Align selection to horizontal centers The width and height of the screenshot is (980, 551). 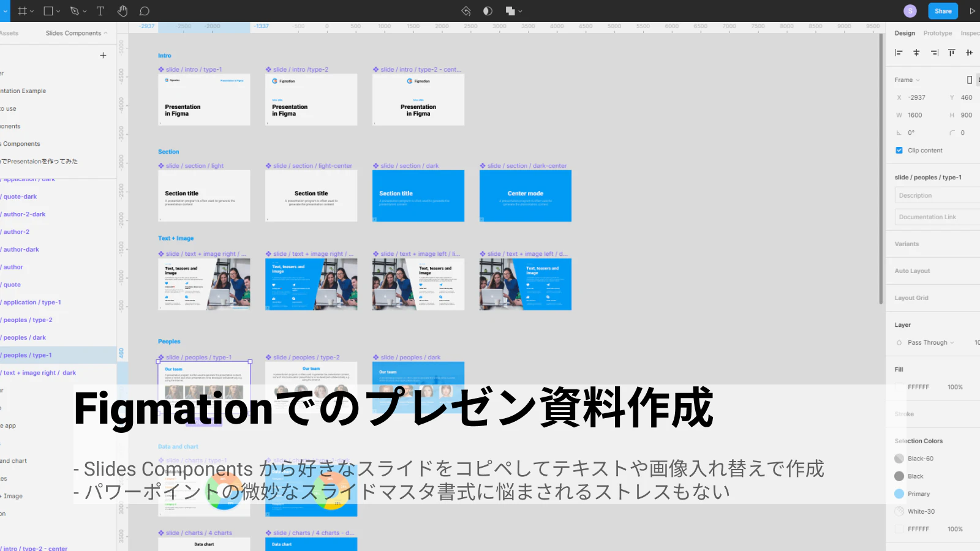tap(916, 53)
